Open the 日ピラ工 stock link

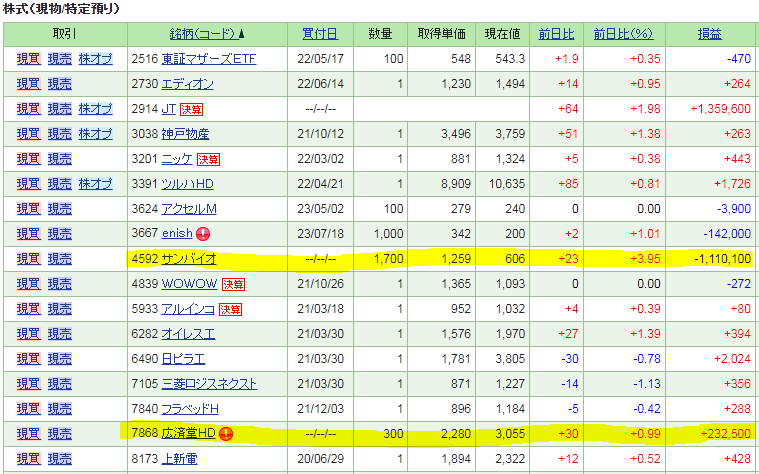click(183, 359)
